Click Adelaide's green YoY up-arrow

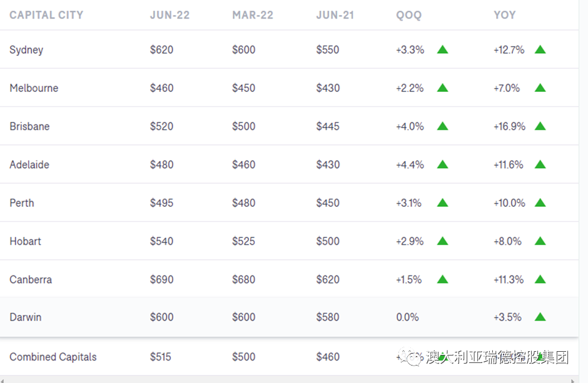pyautogui.click(x=540, y=164)
